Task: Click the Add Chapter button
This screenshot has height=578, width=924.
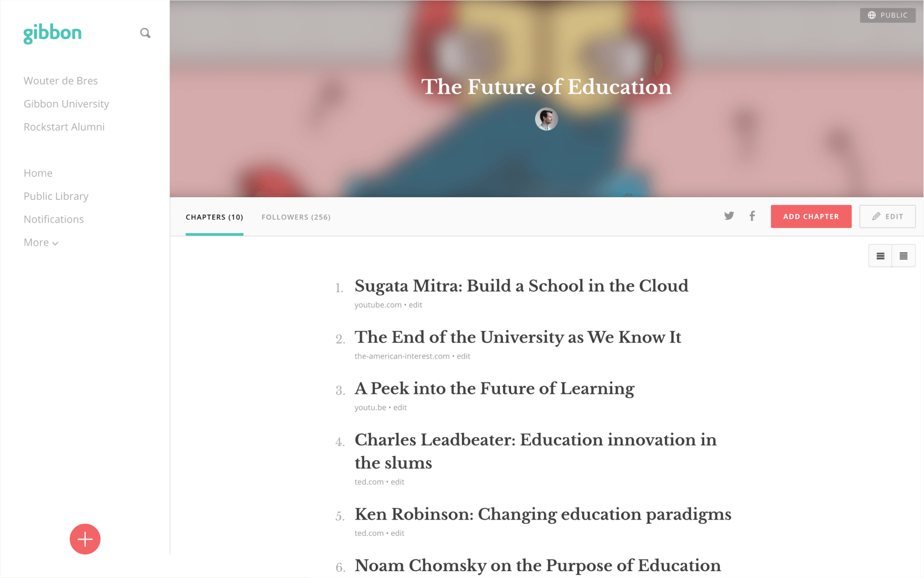Action: coord(811,217)
